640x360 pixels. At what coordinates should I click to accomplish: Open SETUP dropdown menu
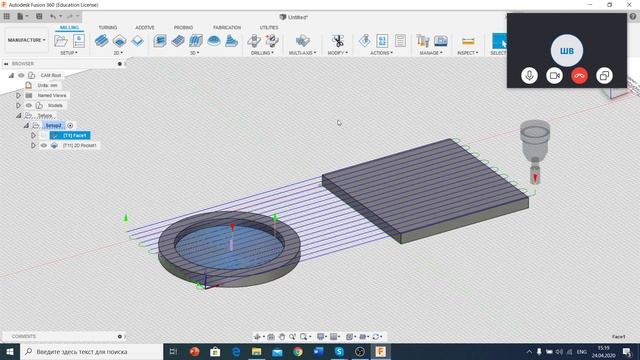pyautogui.click(x=69, y=53)
